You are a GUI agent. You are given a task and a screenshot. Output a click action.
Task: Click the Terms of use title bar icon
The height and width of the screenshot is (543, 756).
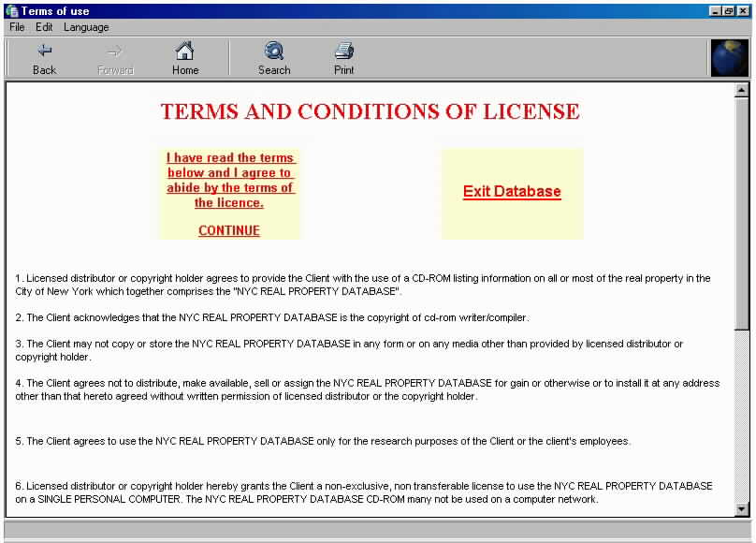click(x=11, y=10)
